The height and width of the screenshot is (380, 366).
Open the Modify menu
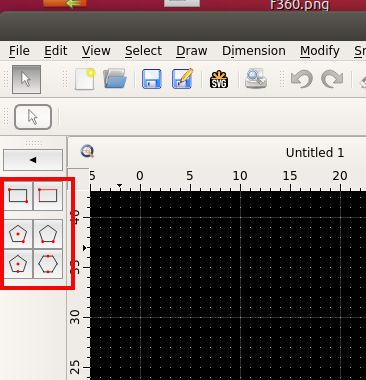(x=320, y=51)
